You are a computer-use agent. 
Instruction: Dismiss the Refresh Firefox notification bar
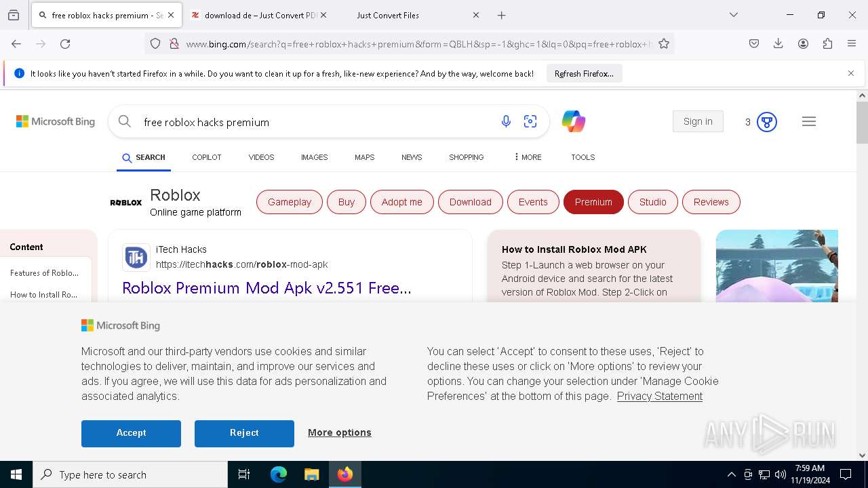click(851, 73)
